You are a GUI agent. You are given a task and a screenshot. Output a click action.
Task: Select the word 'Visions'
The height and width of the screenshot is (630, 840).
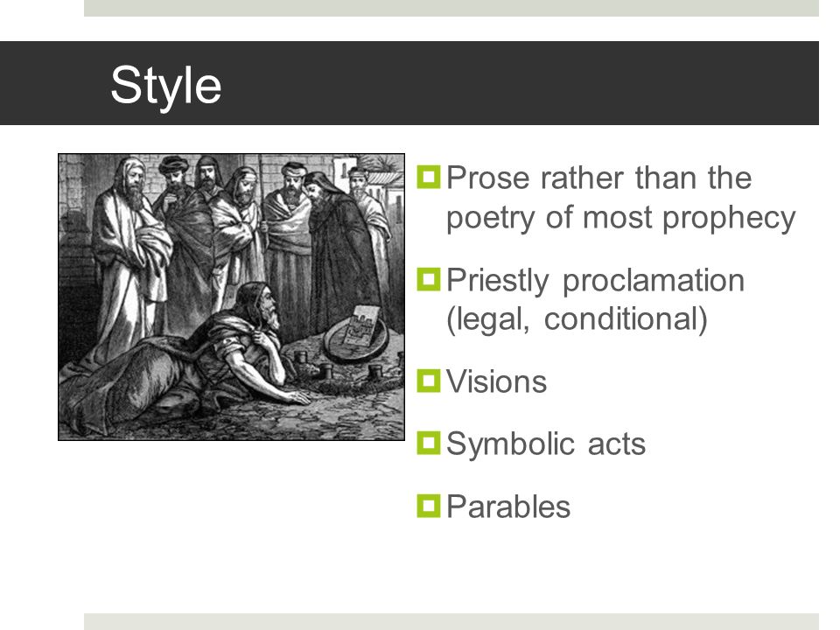tap(496, 381)
